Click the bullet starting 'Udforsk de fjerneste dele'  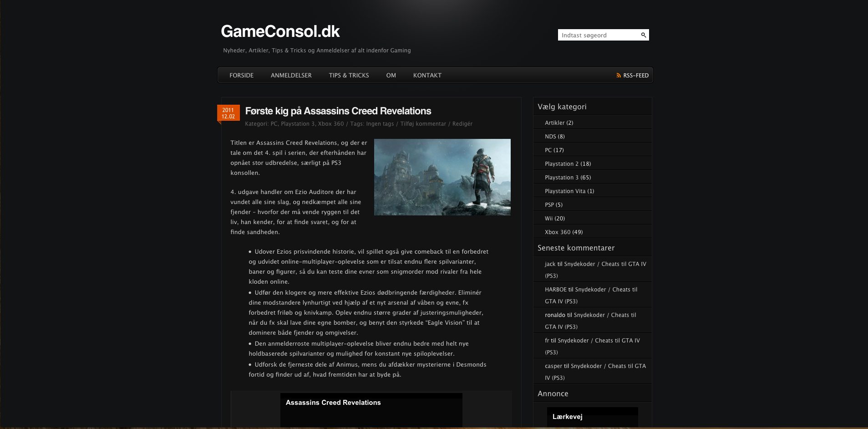[368, 369]
